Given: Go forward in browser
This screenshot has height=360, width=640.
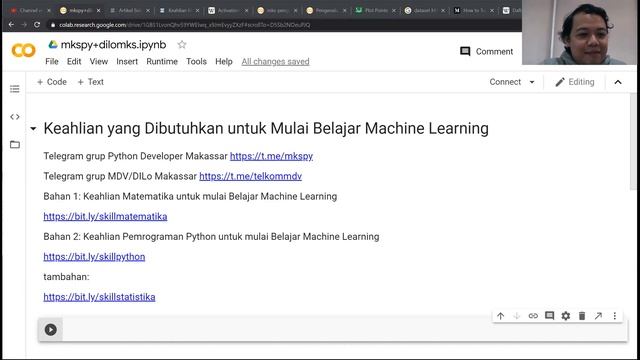Looking at the screenshot, I should pos(24,25).
